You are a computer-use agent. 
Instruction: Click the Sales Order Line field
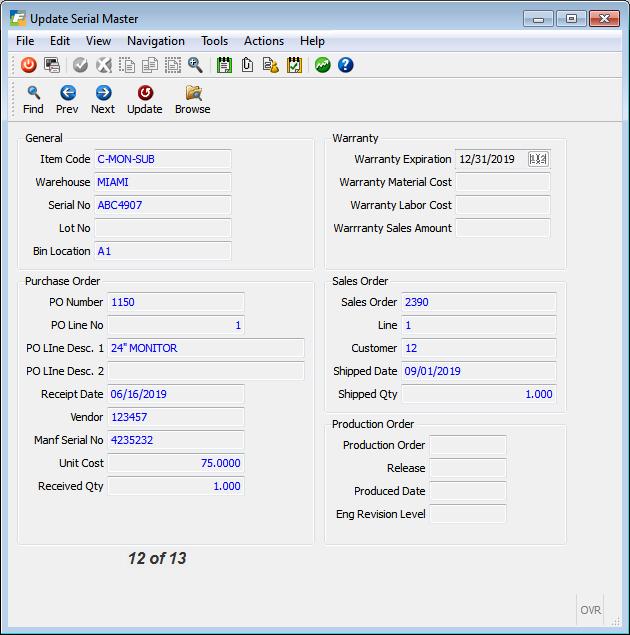point(479,325)
